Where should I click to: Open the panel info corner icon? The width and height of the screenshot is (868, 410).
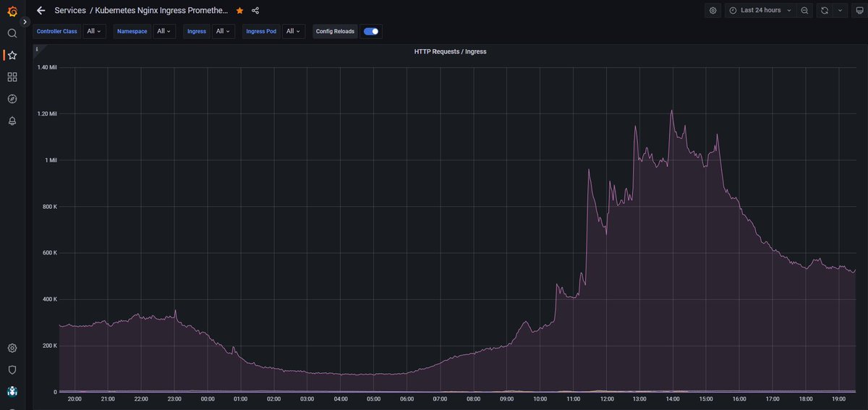(37, 49)
